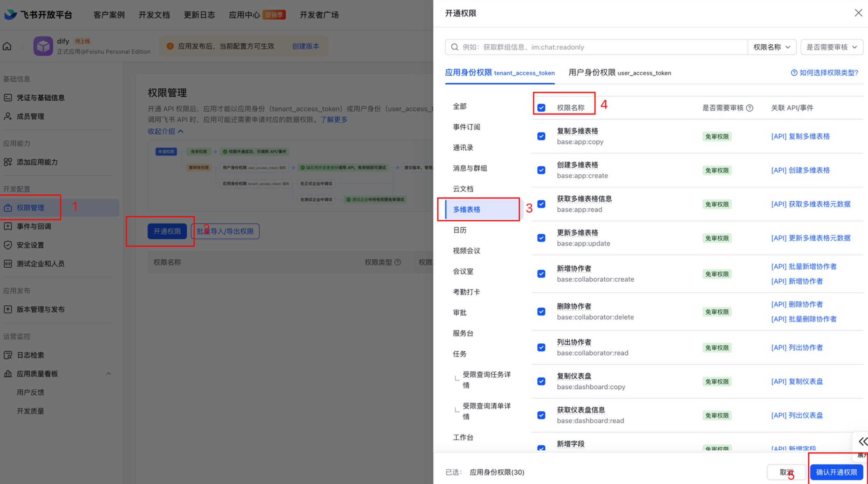Toggle the select-all 权限名称 checkbox

point(541,108)
